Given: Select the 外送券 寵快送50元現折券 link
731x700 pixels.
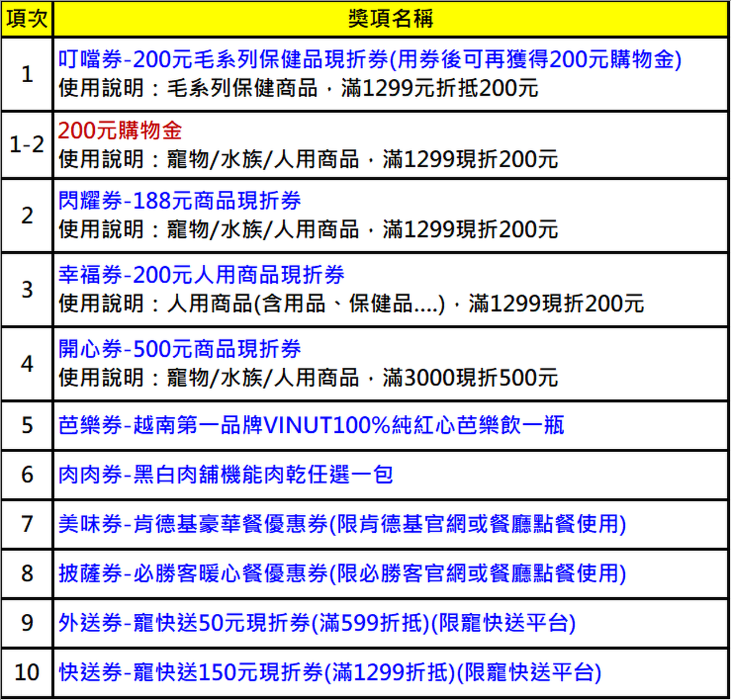Looking at the screenshot, I should [317, 623].
